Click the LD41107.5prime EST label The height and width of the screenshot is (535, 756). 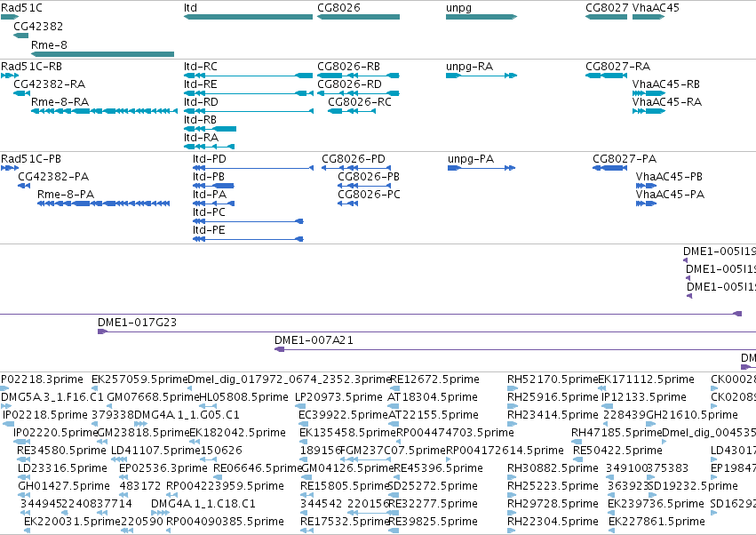tap(155, 451)
